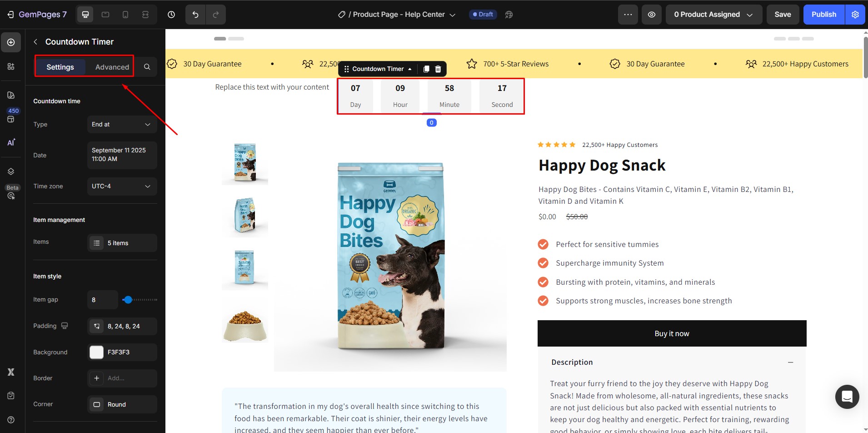This screenshot has height=433, width=868.
Task: Open the Time zone UTC-4 dropdown
Action: 122,186
